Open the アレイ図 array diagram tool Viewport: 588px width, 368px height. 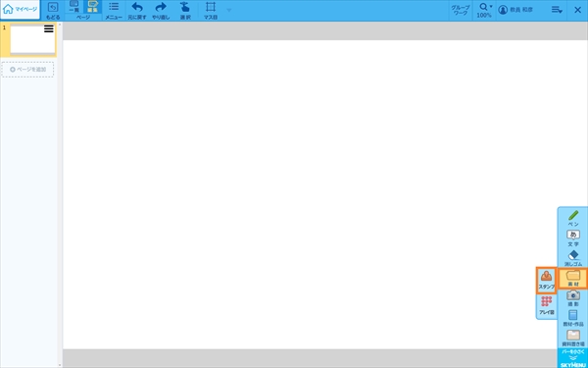547,305
